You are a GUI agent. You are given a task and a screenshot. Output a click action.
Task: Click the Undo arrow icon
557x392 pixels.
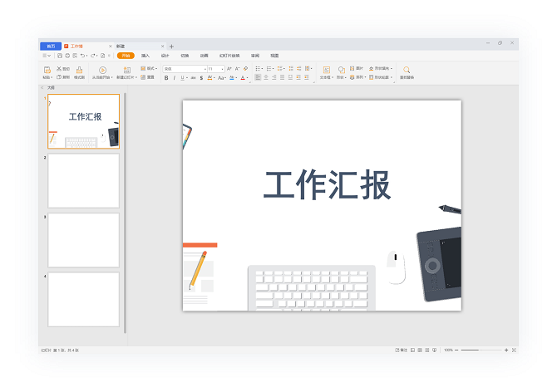coord(82,56)
